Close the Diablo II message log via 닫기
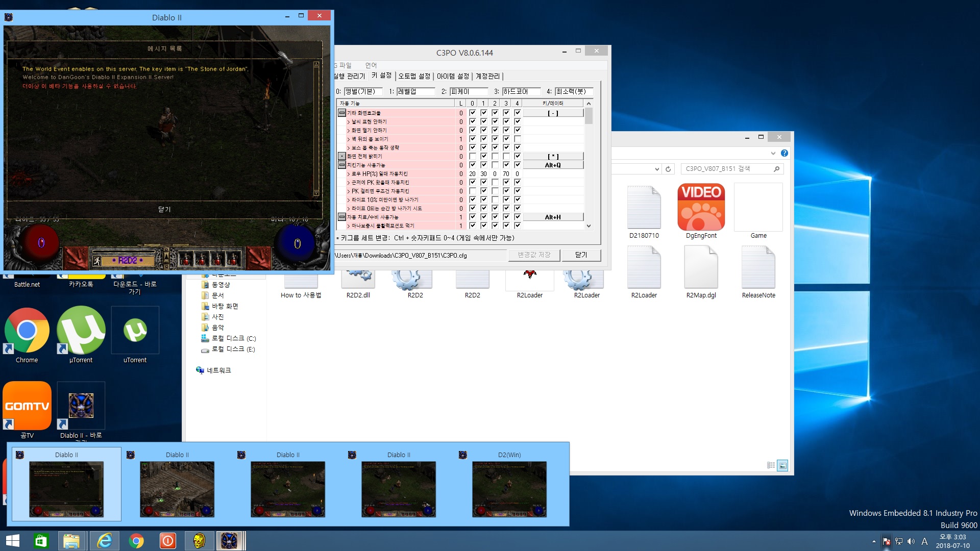The width and height of the screenshot is (980, 551). (x=164, y=209)
